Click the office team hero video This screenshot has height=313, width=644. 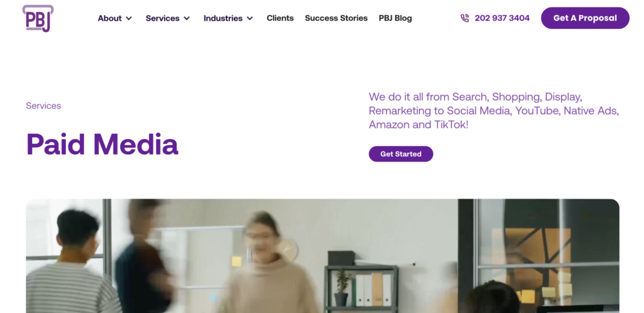point(323,256)
